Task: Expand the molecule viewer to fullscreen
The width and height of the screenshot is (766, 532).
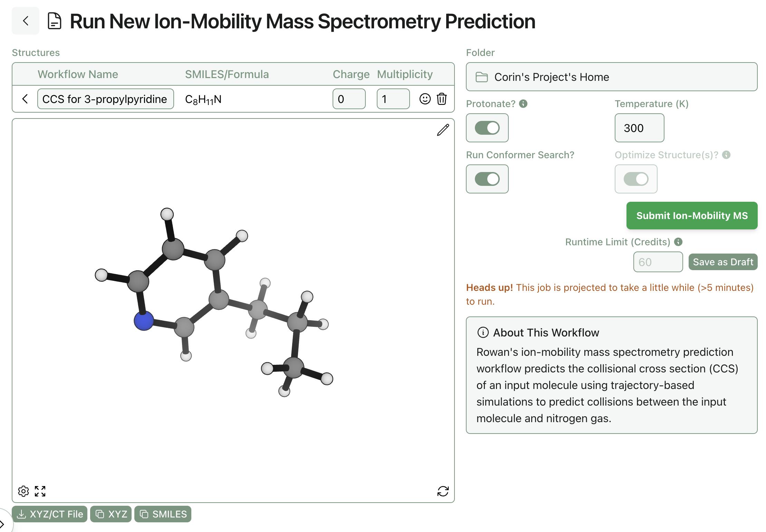Action: [40, 491]
